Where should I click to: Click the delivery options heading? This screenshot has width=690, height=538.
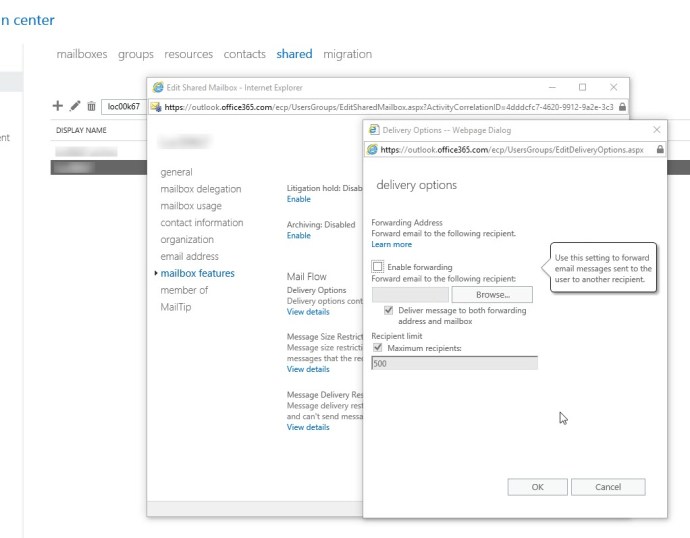[x=416, y=185]
